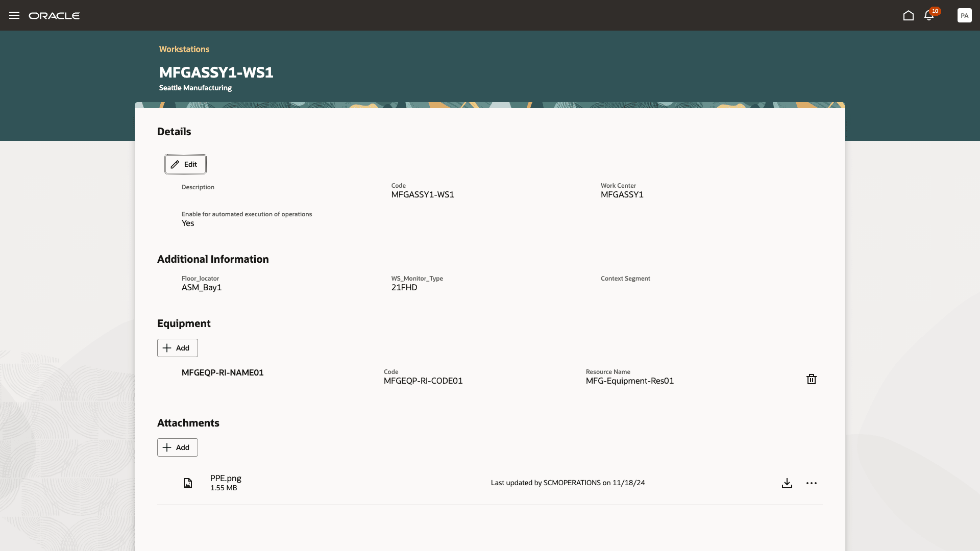
Task: Add equipment in the Equipment section
Action: click(x=177, y=347)
